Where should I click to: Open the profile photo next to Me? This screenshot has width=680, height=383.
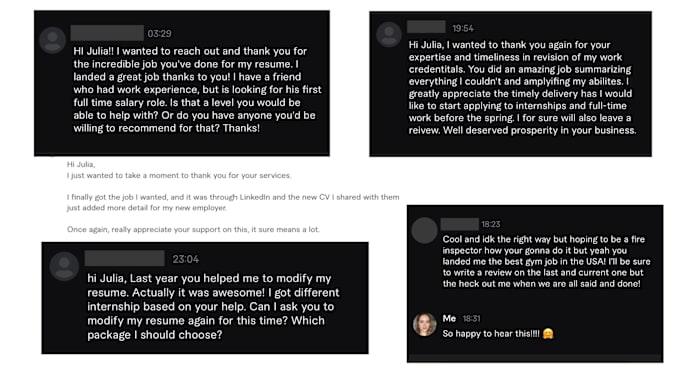[x=424, y=324]
